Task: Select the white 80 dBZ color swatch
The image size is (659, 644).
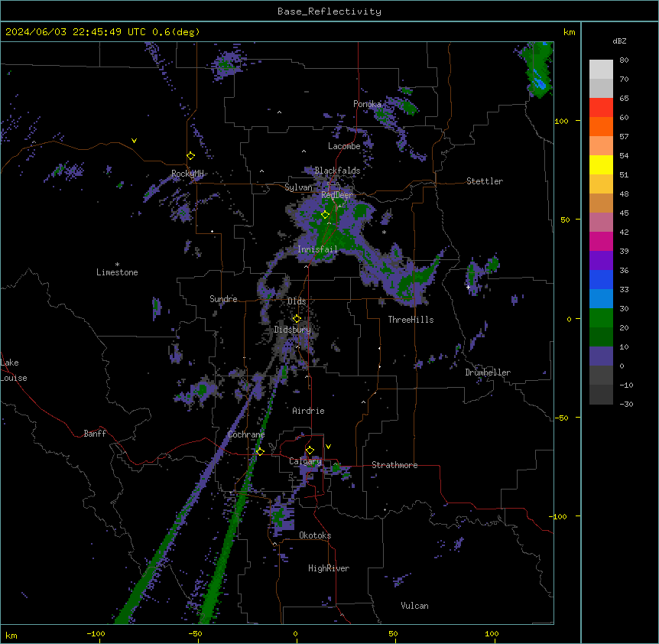Action: click(601, 70)
